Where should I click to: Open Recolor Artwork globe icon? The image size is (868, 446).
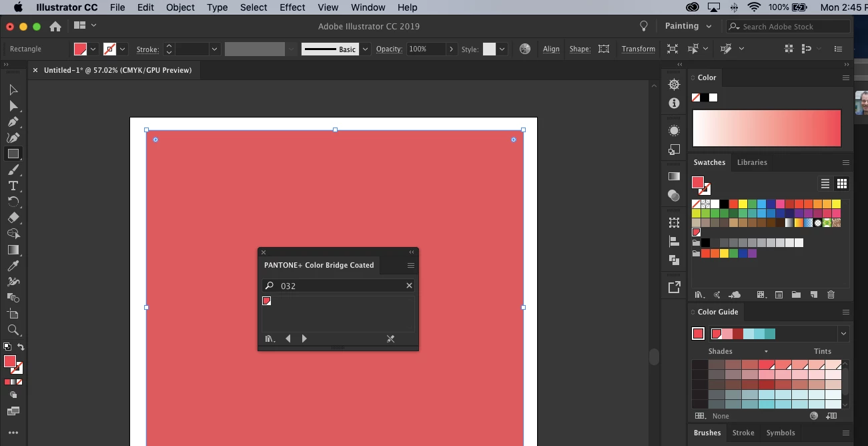525,49
